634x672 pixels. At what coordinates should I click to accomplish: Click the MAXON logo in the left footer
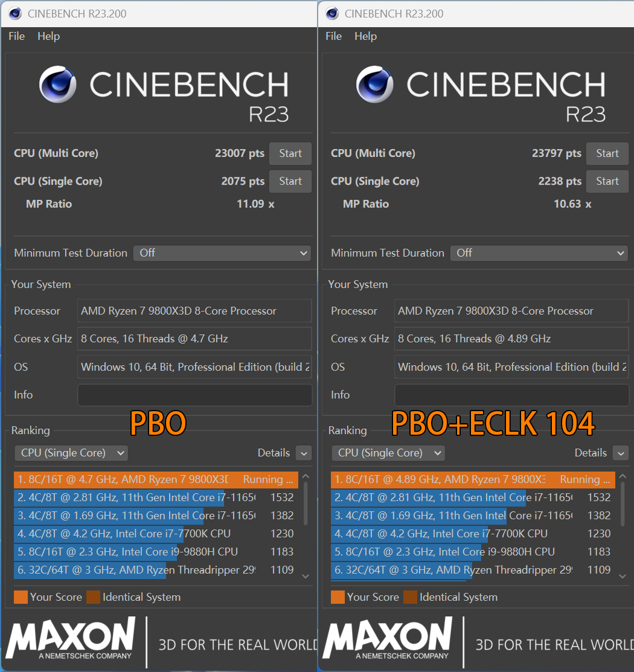[69, 637]
